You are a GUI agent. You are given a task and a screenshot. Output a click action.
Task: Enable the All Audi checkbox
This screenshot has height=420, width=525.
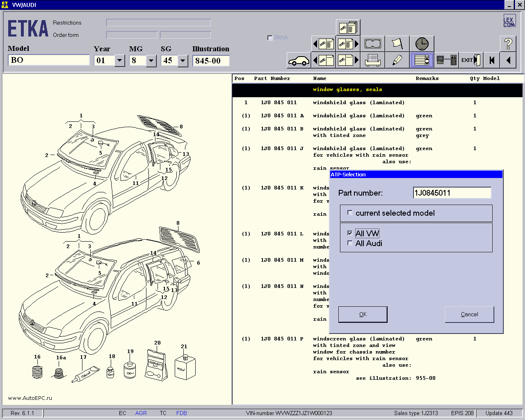click(x=350, y=243)
